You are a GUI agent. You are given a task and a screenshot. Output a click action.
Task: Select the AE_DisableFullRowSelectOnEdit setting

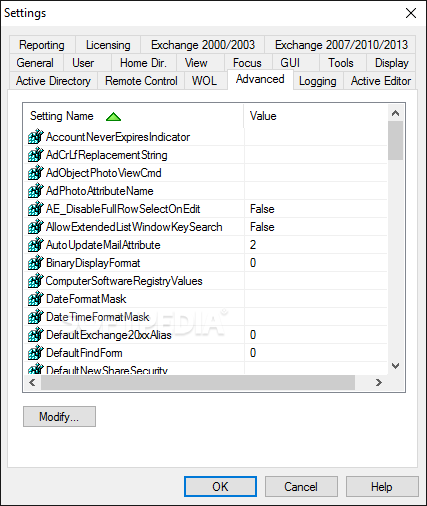coord(206,209)
